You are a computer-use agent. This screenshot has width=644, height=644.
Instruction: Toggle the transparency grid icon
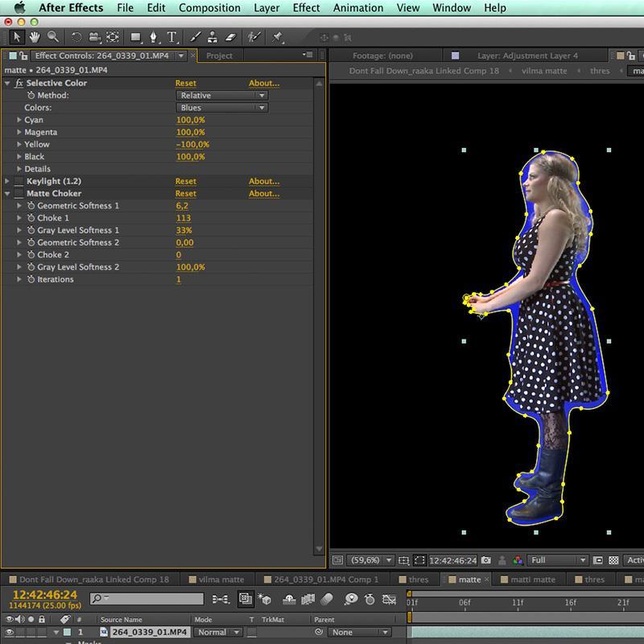(x=613, y=559)
